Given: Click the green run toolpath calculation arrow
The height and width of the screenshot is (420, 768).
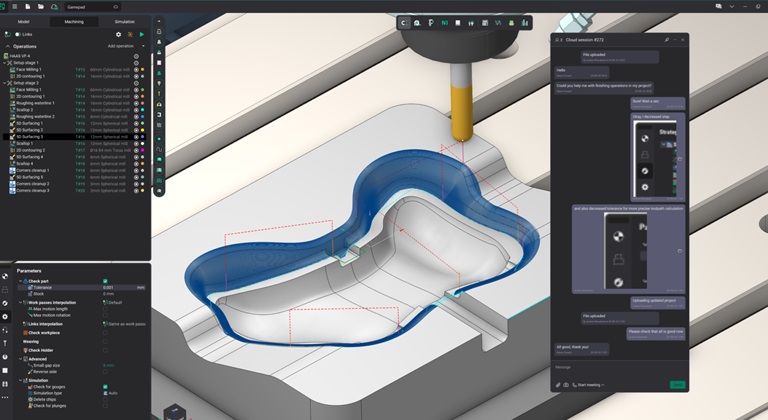Looking at the screenshot, I should (x=141, y=34).
